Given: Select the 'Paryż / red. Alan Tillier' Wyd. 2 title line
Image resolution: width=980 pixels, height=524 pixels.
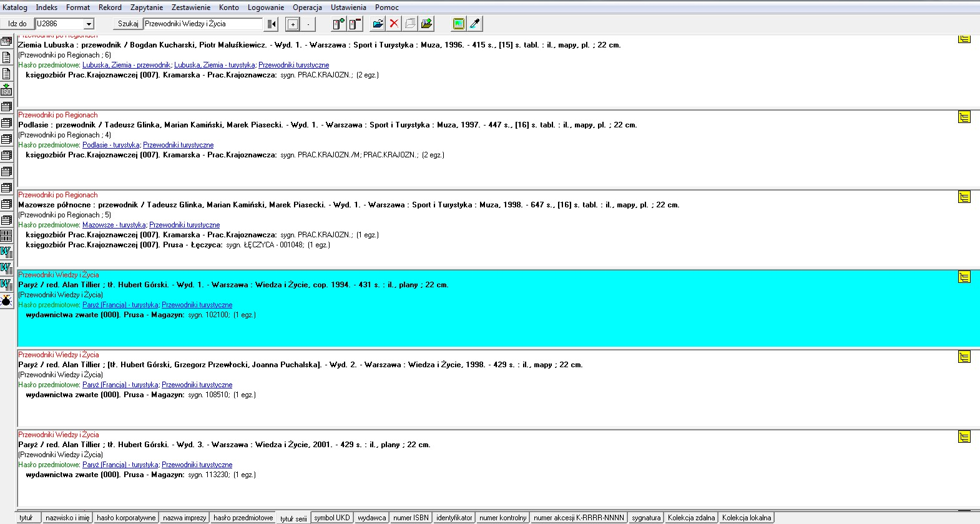Looking at the screenshot, I should [300, 365].
